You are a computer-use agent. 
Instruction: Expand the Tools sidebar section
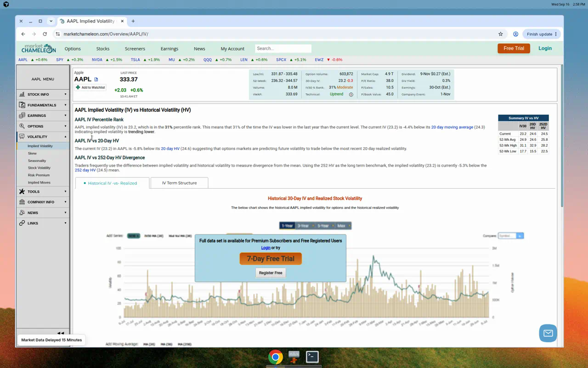pyautogui.click(x=43, y=191)
